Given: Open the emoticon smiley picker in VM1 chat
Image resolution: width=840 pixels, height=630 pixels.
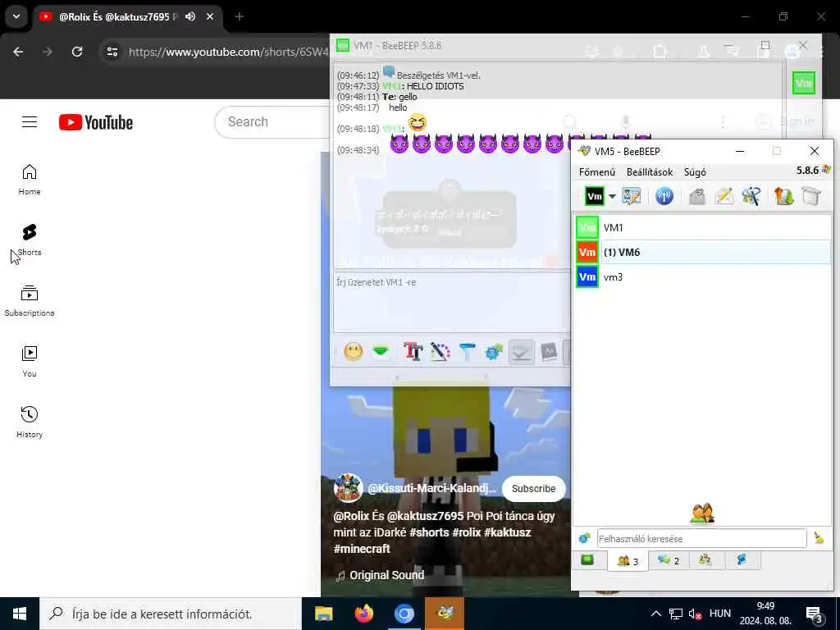Looking at the screenshot, I should click(353, 352).
